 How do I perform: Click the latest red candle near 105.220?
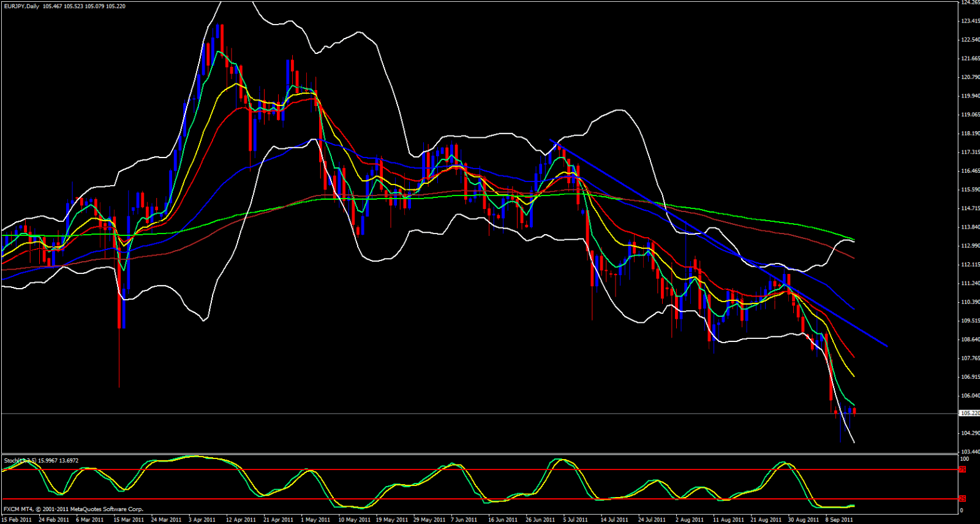pyautogui.click(x=854, y=411)
